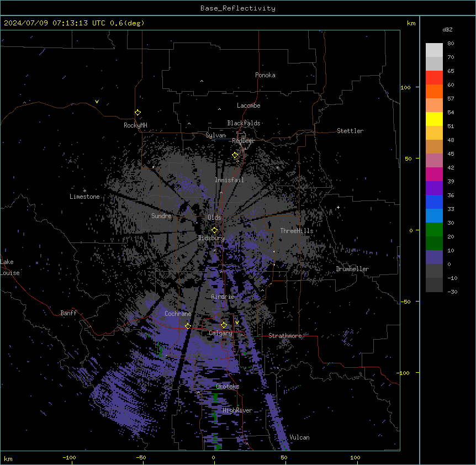Click the yellow diamond marker beside Cochrane
The width and height of the screenshot is (476, 465).
(188, 326)
